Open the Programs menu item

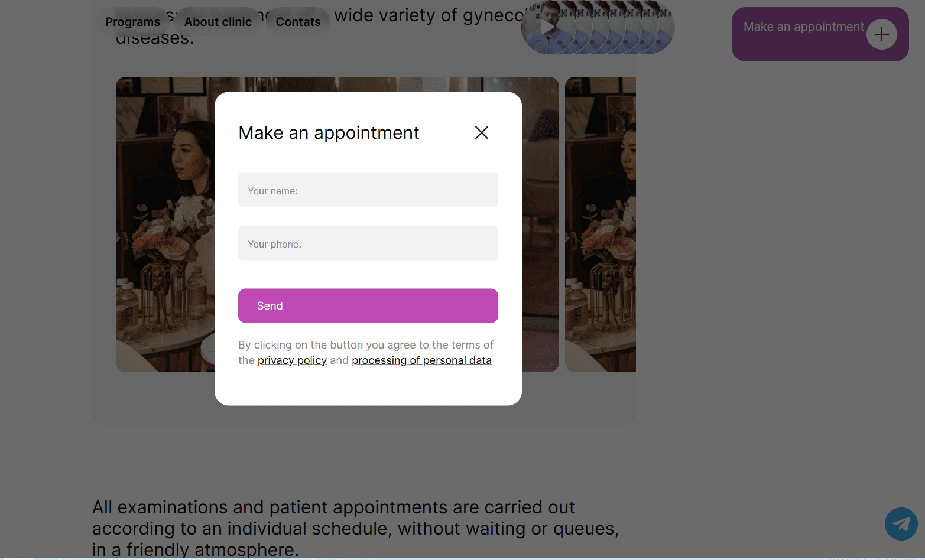[x=133, y=22]
